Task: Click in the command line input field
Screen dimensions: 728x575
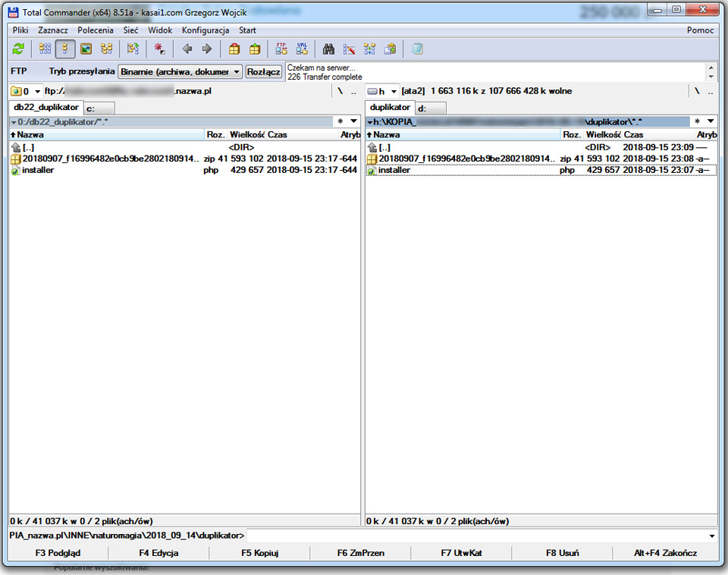Action: pyautogui.click(x=476, y=536)
